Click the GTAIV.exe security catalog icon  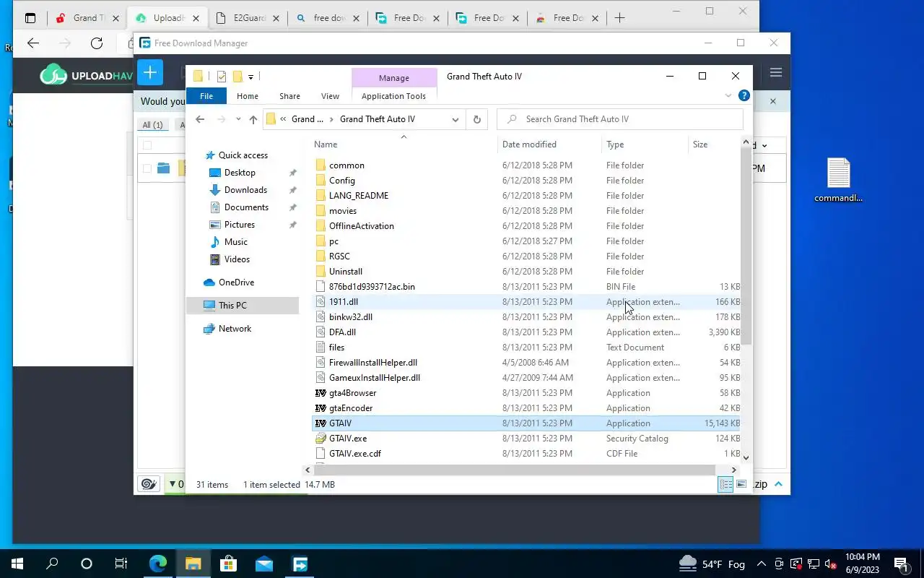[321, 439]
